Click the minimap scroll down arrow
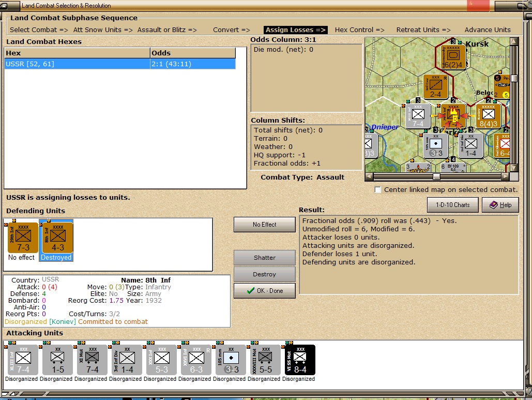 click(514, 168)
